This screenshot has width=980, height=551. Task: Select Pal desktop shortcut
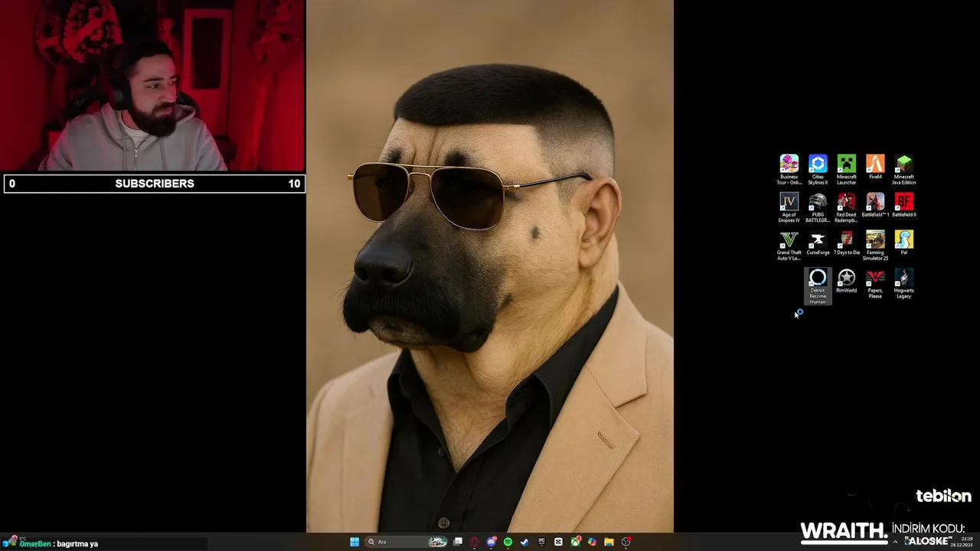pos(904,243)
